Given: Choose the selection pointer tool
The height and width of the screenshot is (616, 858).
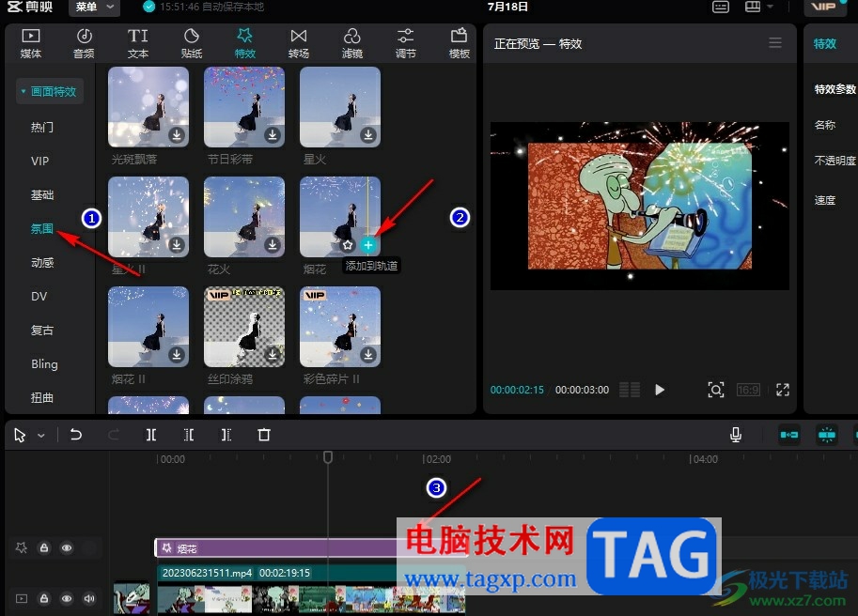Looking at the screenshot, I should tap(20, 435).
